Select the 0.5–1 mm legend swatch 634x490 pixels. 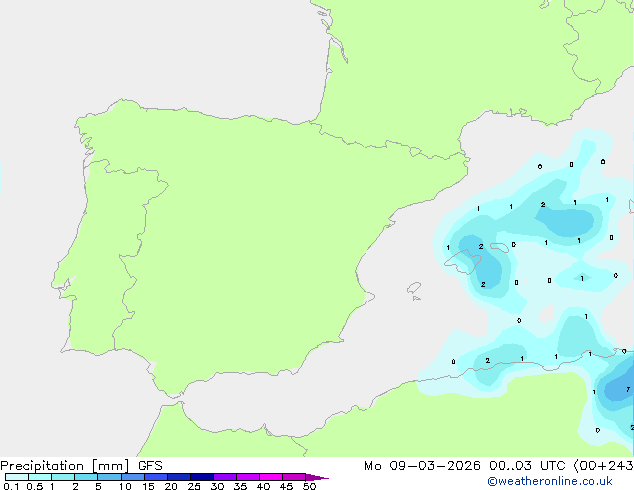click(x=40, y=477)
